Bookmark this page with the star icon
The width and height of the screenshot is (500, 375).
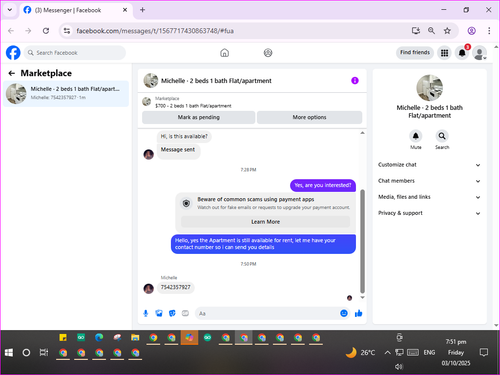click(x=447, y=31)
